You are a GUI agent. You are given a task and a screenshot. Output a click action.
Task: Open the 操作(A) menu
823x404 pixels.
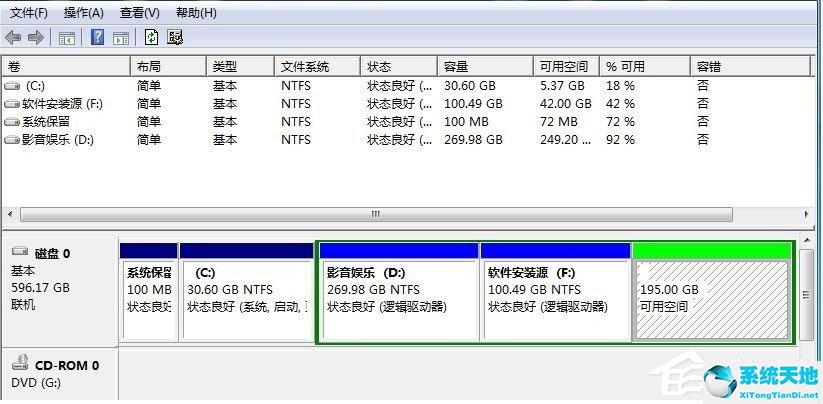click(83, 13)
